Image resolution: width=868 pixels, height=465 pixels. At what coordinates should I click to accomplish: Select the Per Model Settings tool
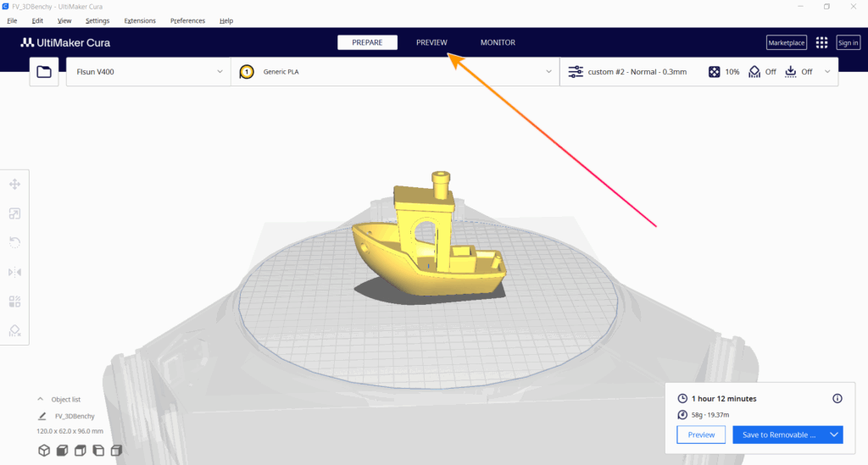pos(15,302)
